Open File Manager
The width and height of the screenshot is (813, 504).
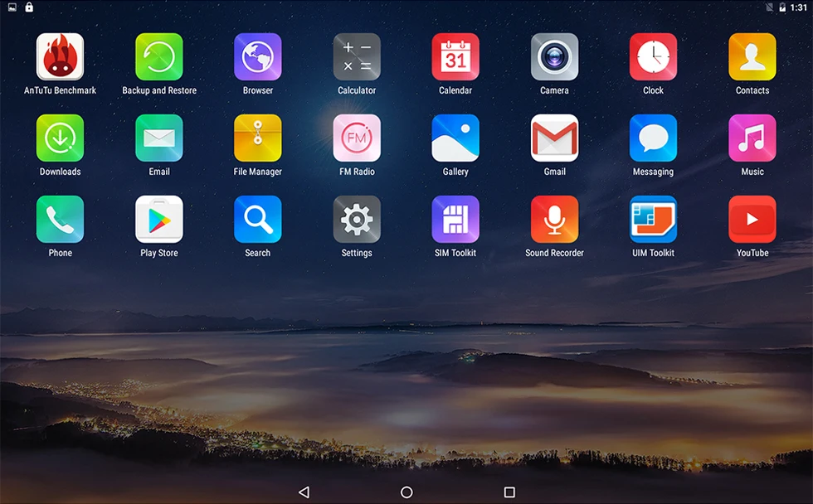click(x=258, y=138)
